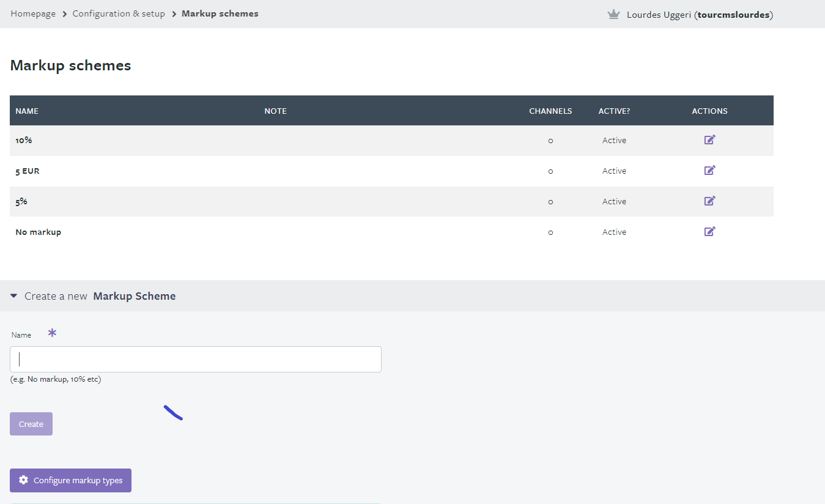Screen dimensions: 825x504
Task: Click the ACTIVE? column header
Action: tap(614, 111)
